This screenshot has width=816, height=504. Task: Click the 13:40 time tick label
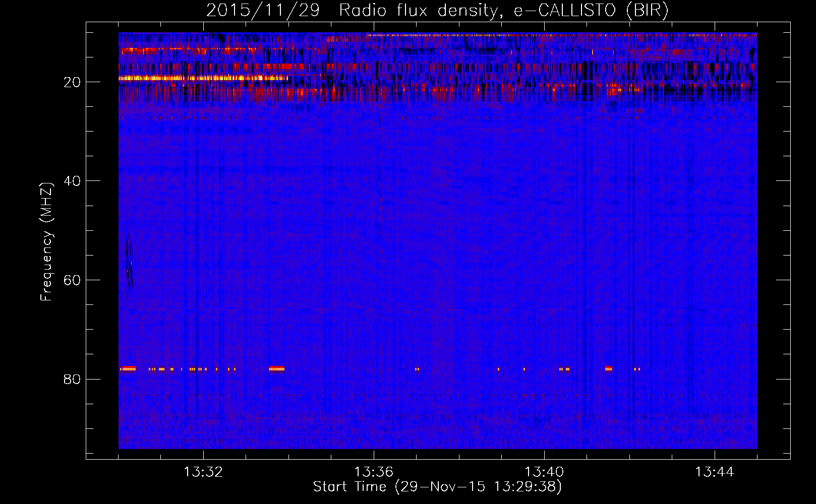(544, 472)
